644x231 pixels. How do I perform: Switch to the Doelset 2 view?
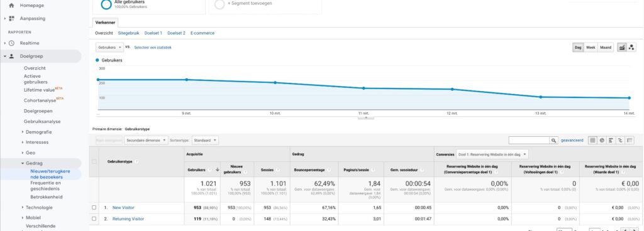click(176, 33)
